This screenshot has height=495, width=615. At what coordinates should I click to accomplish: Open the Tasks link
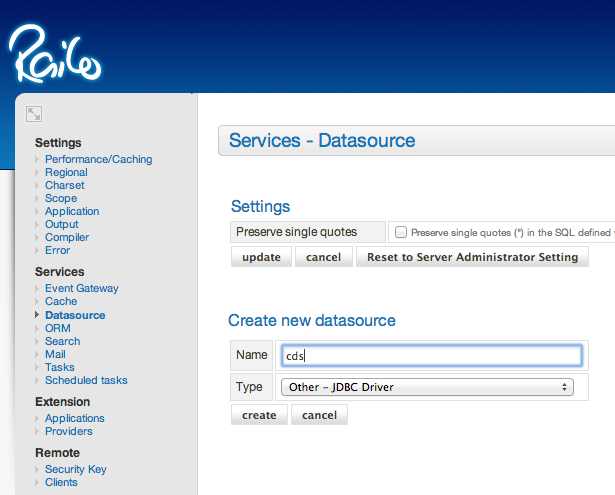[x=60, y=367]
